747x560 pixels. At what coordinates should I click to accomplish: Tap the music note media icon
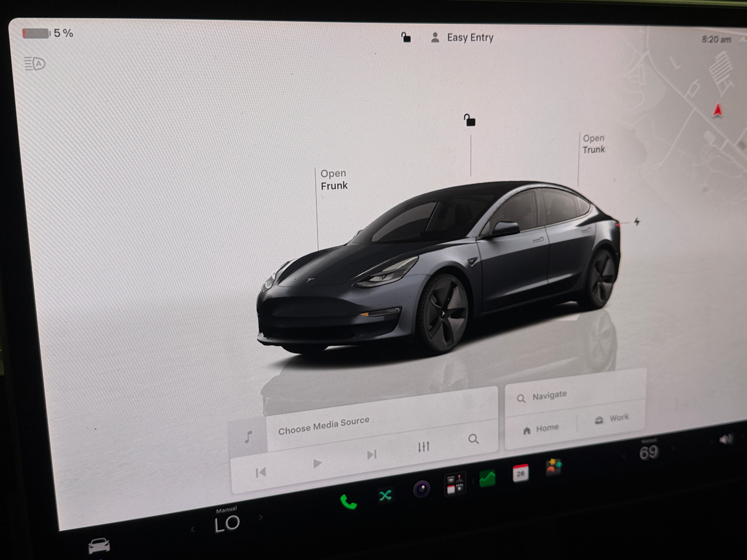[x=248, y=436]
